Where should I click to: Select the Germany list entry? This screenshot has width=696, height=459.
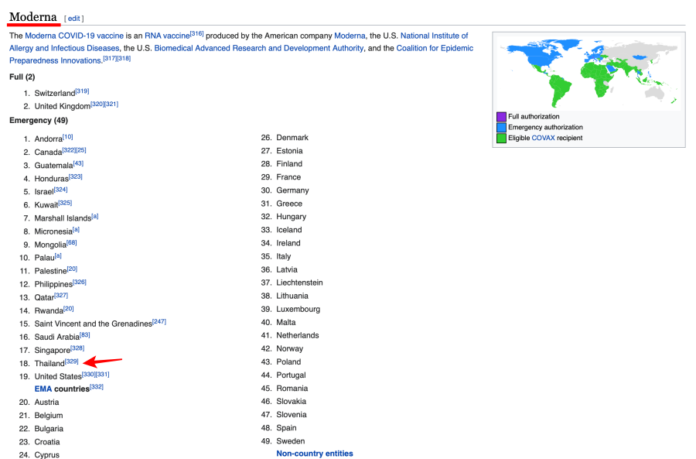[x=293, y=190]
